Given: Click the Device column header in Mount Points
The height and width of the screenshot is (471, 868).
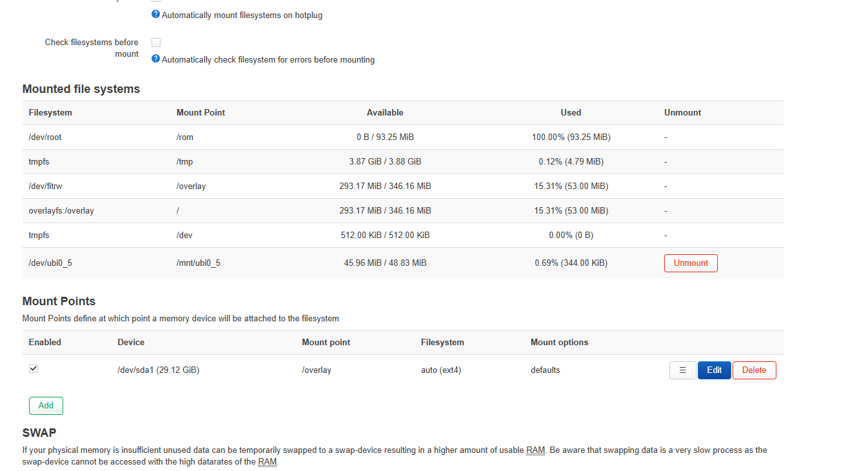Looking at the screenshot, I should click(x=131, y=343).
